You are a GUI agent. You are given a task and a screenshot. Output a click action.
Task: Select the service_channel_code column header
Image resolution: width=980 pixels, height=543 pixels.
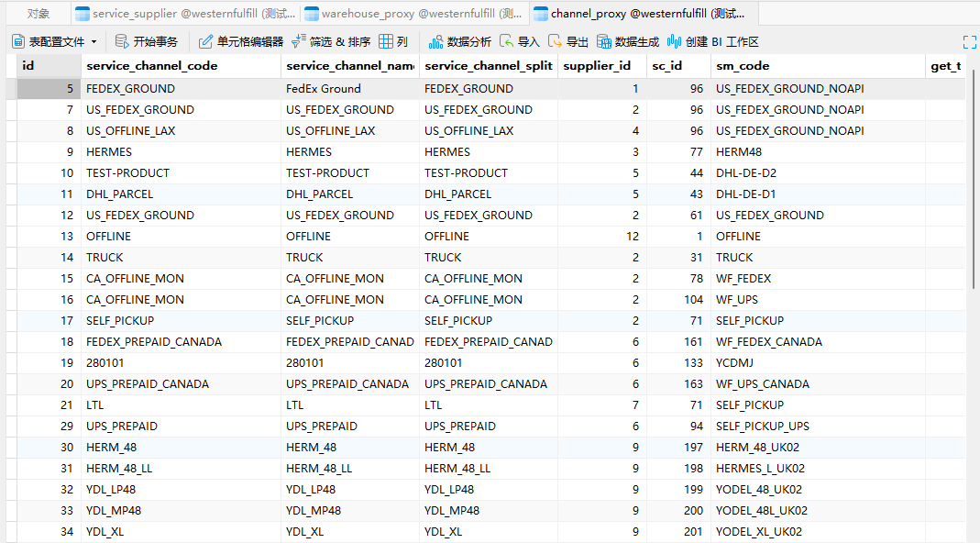pos(181,66)
